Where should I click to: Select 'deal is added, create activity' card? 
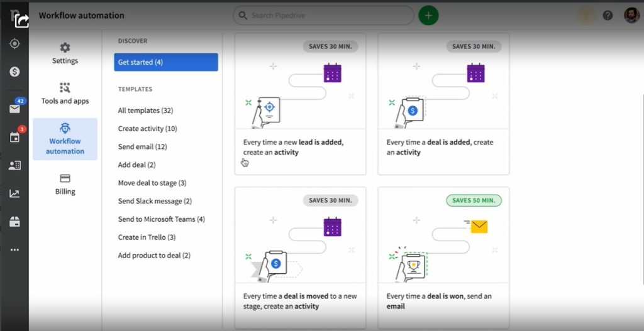(443, 104)
